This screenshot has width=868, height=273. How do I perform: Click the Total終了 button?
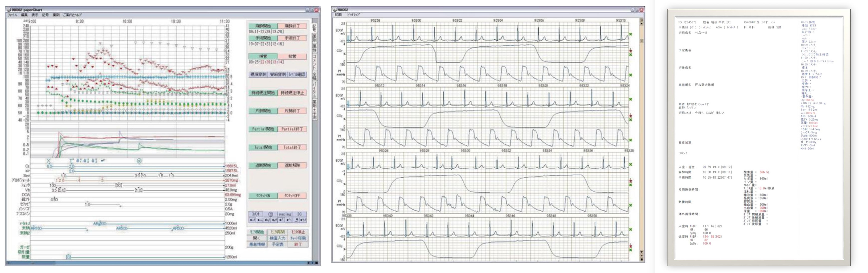pos(292,147)
